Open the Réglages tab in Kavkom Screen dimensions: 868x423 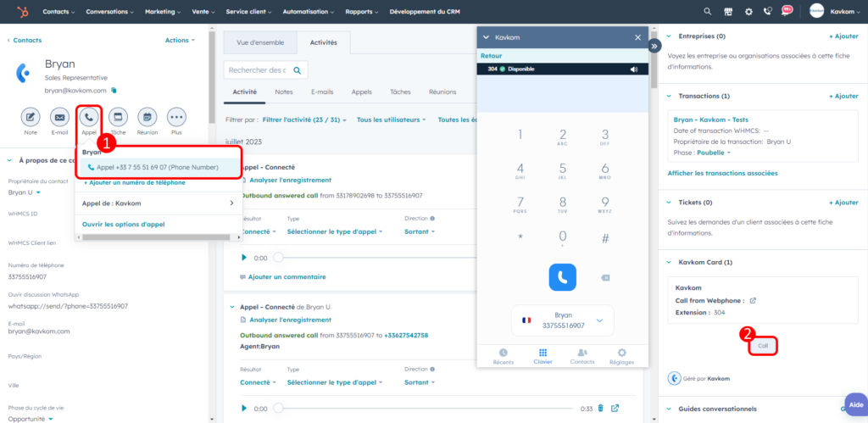click(621, 356)
